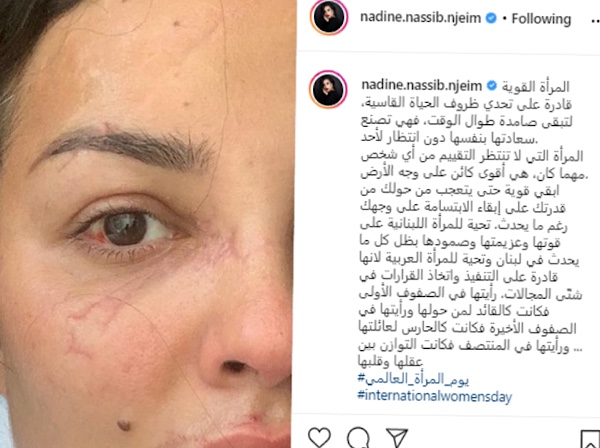View the post photo of the face
Screen dimensions: 600x448
(x=147, y=224)
